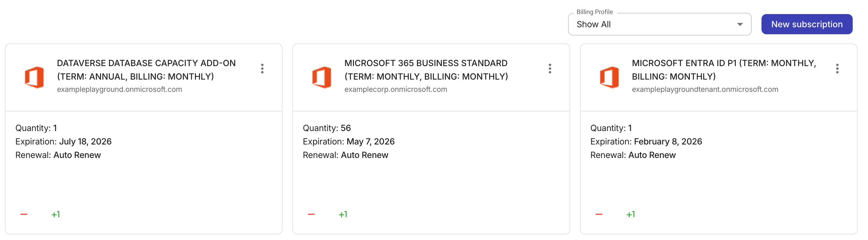
Task: Click +1 on the Microsoft Entra ID P1 card
Action: point(631,213)
